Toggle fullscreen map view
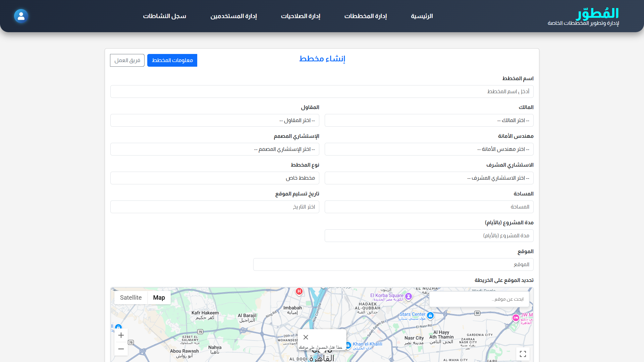 point(523,354)
